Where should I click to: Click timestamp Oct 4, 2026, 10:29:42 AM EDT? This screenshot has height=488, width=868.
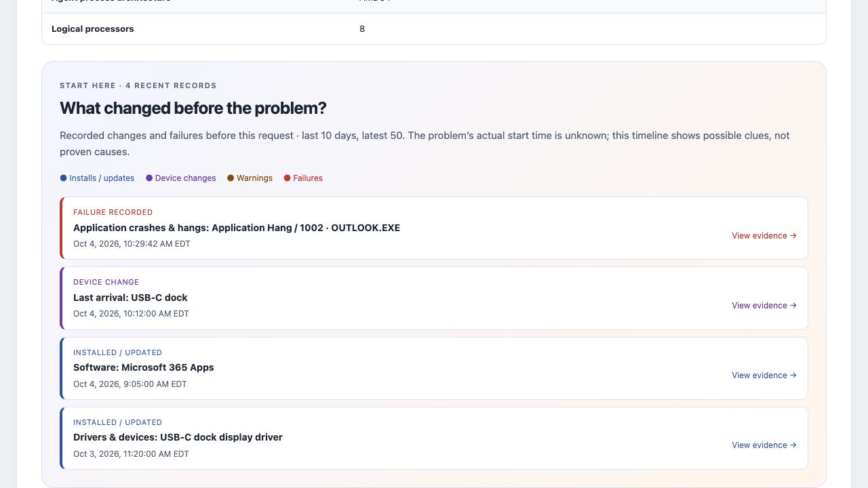(x=132, y=244)
